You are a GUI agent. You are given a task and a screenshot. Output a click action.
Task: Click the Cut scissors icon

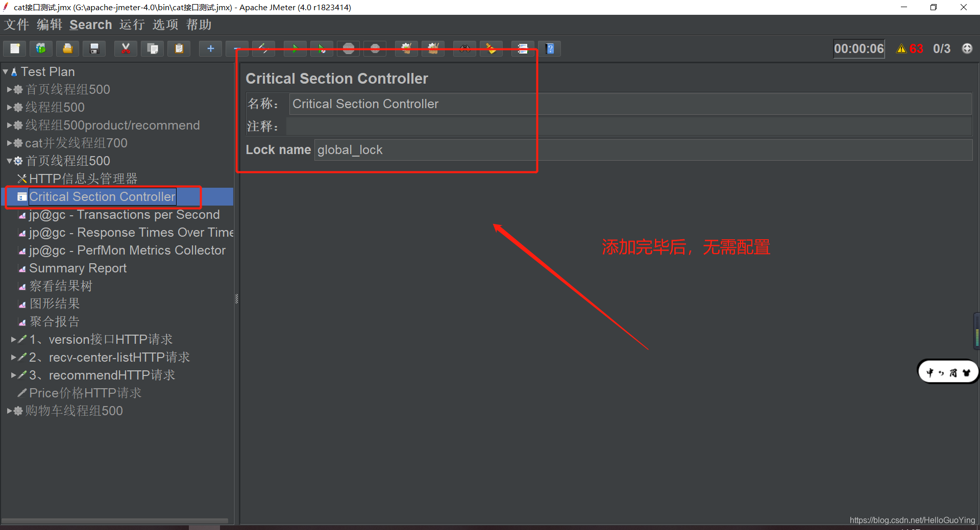126,48
